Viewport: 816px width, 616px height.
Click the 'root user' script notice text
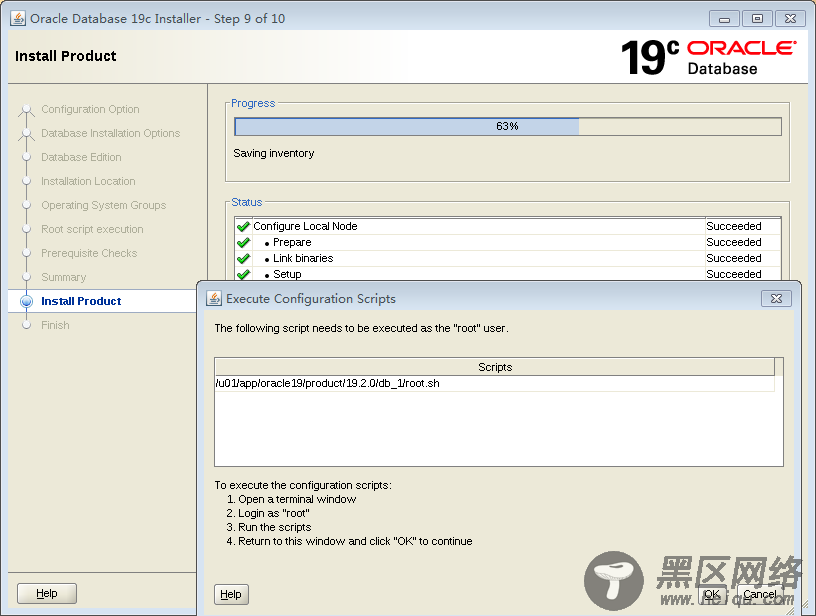(x=362, y=328)
